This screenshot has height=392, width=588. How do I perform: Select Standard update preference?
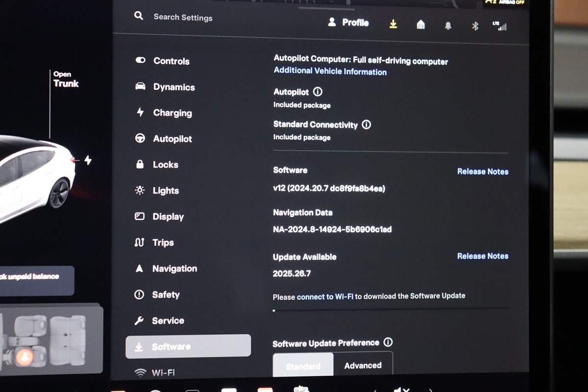(303, 366)
